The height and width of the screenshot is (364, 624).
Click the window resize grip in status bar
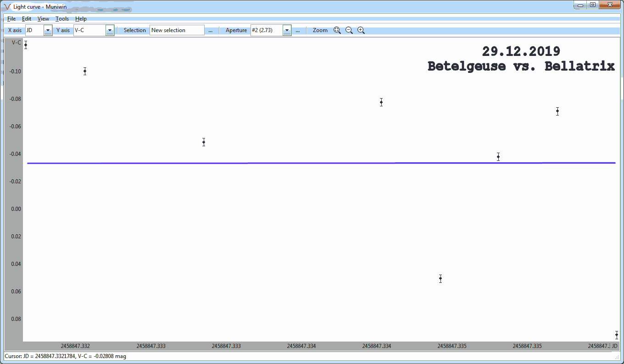click(x=617, y=357)
